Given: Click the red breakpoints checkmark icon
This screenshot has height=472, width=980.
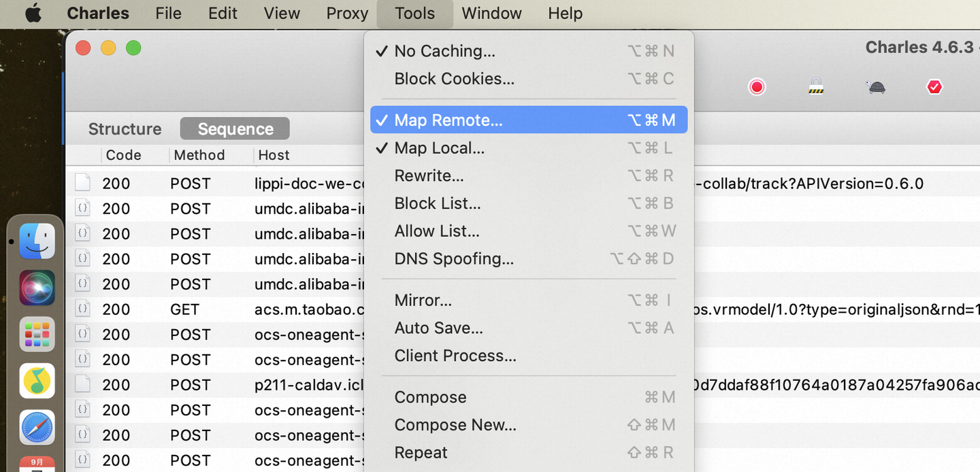Looking at the screenshot, I should pos(934,87).
